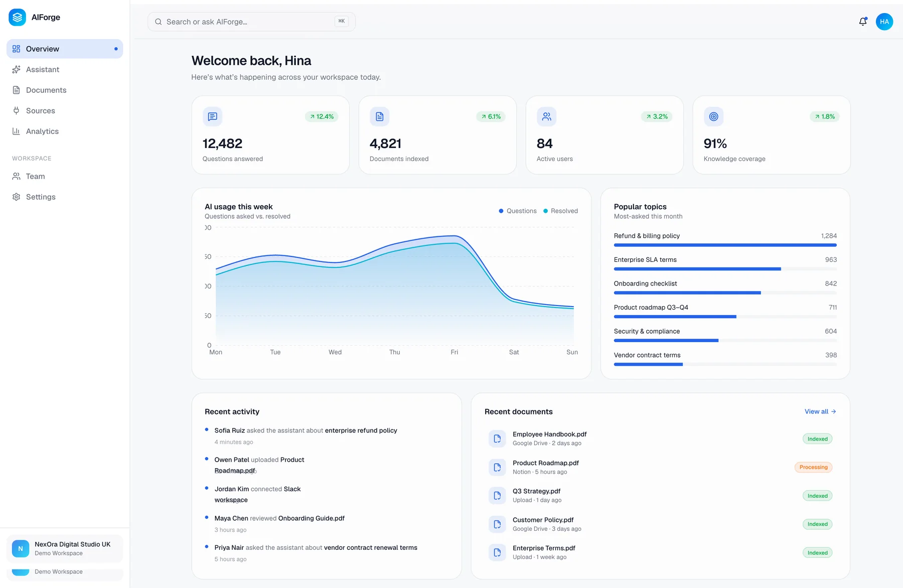
Task: Click Indexed badge for Employee Handbook.pdf
Action: tap(817, 439)
